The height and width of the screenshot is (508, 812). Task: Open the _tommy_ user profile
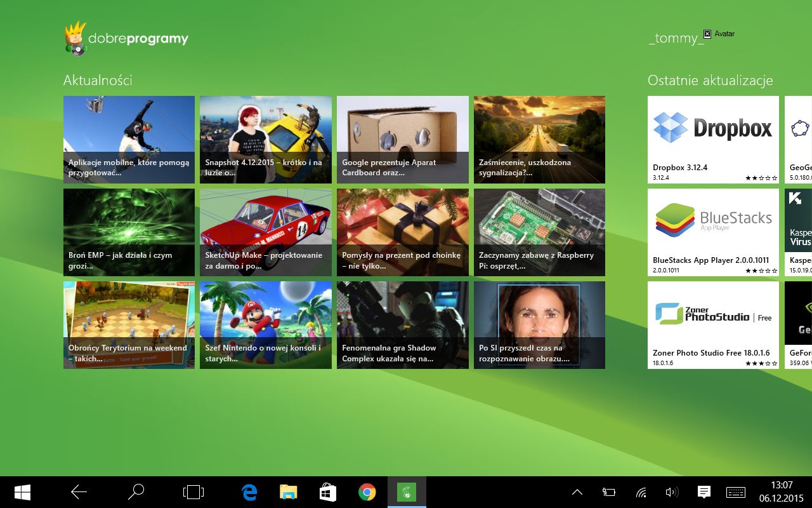point(676,38)
